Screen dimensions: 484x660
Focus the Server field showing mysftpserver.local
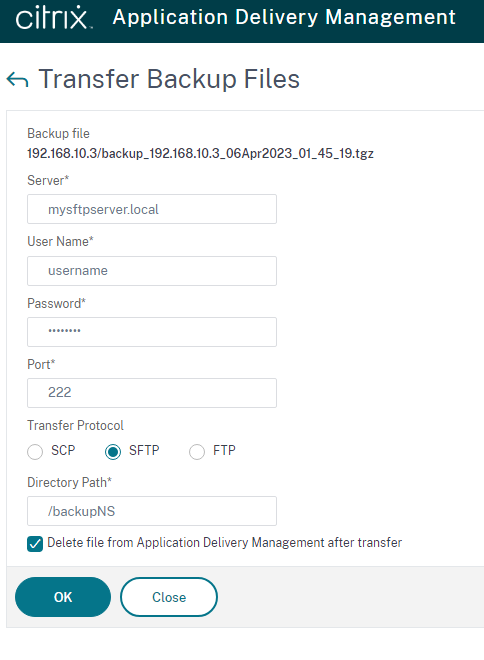click(152, 209)
